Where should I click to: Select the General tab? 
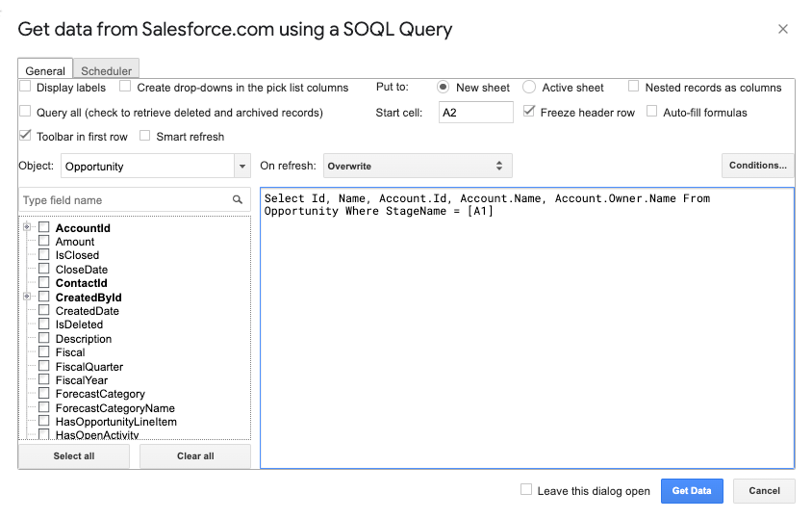point(45,70)
